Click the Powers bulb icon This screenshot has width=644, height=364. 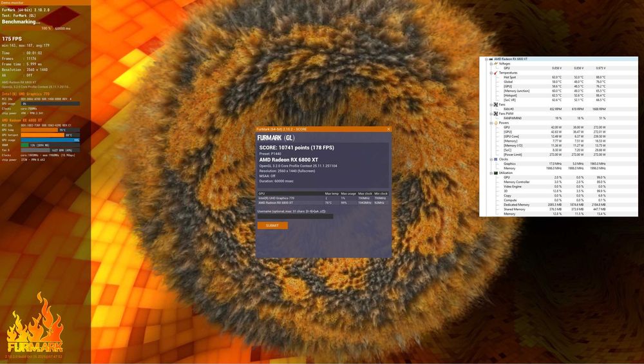click(x=496, y=123)
